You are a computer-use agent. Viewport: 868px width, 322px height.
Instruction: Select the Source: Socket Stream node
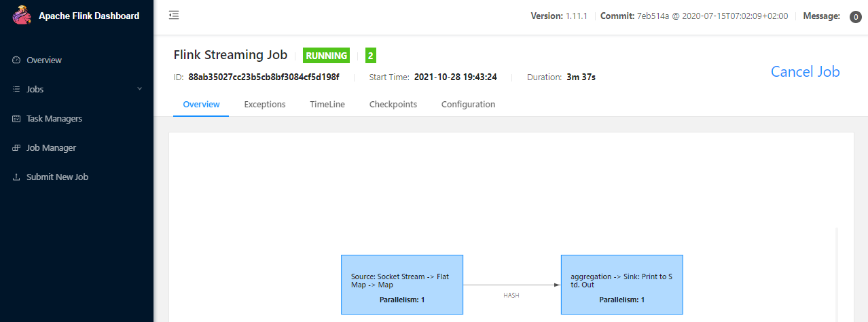pos(402,285)
